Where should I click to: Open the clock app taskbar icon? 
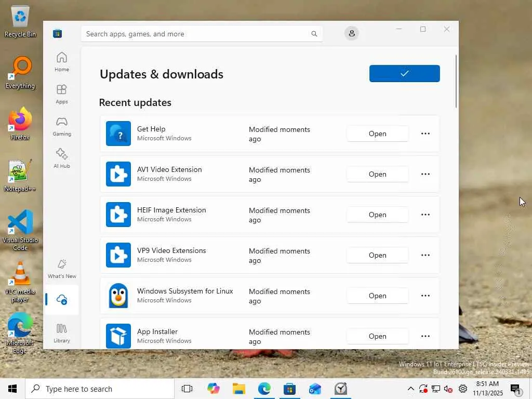pyautogui.click(x=341, y=389)
